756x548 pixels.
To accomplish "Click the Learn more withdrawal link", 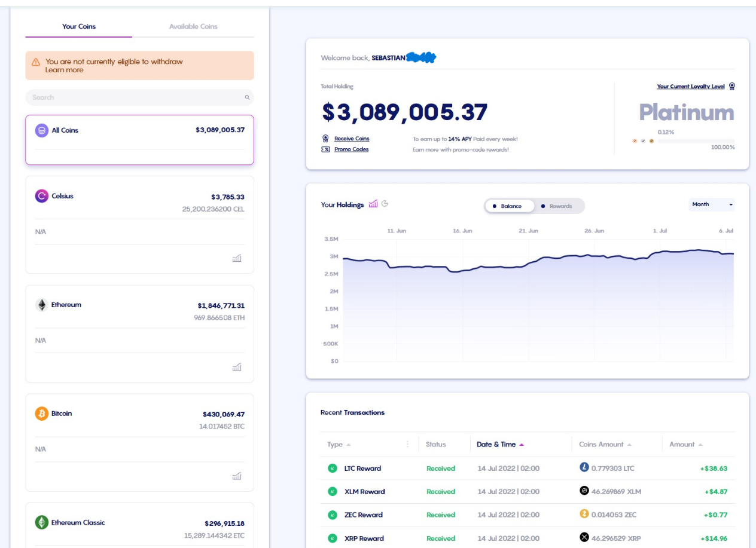I will [x=65, y=70].
